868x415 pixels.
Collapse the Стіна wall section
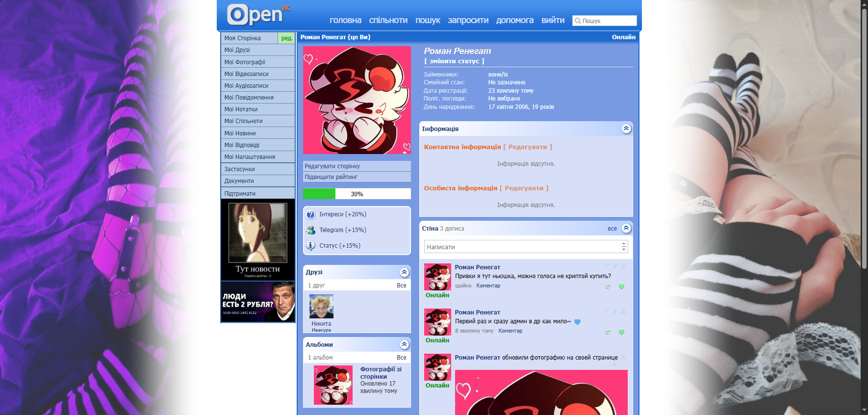626,228
